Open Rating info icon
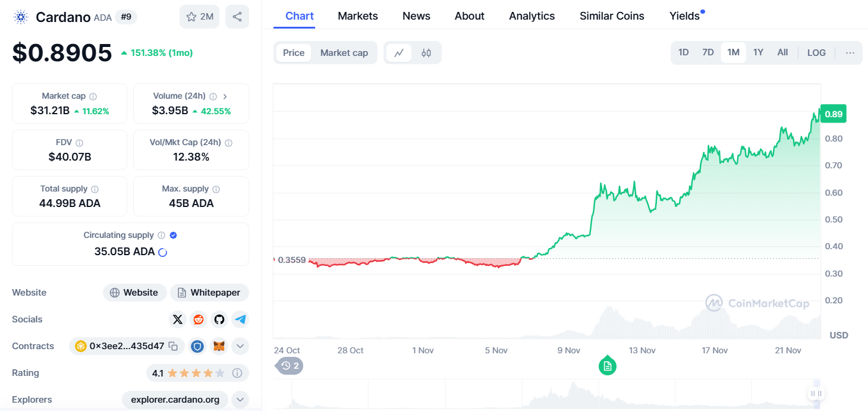The height and width of the screenshot is (411, 868). (x=237, y=373)
